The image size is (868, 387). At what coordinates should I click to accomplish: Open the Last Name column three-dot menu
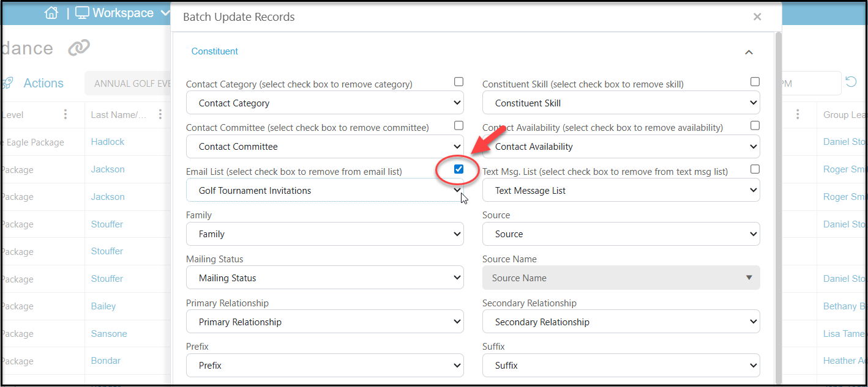click(x=160, y=114)
